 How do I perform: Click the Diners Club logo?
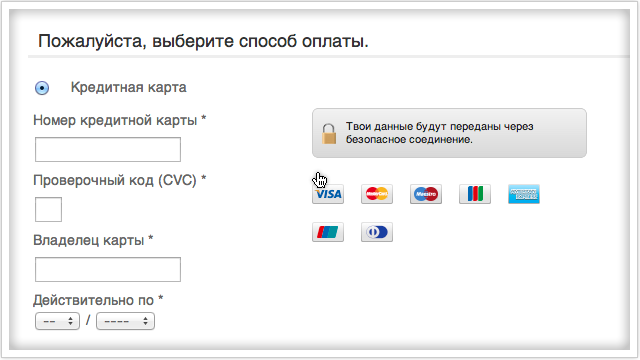(x=377, y=232)
